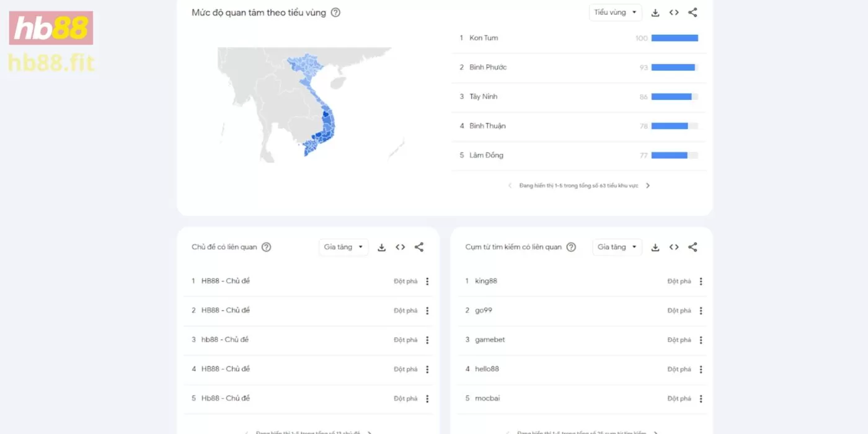
Task: Open more options for the go99 query
Action: pos(701,311)
